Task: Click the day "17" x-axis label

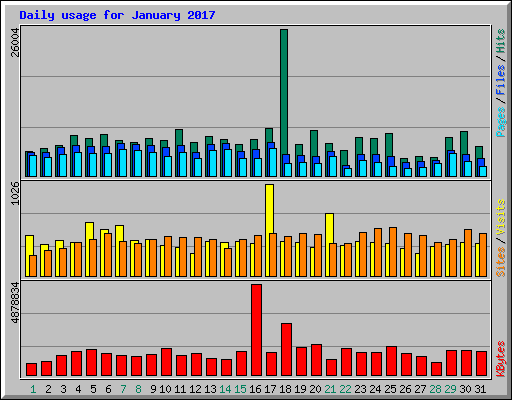Action: tap(270, 389)
